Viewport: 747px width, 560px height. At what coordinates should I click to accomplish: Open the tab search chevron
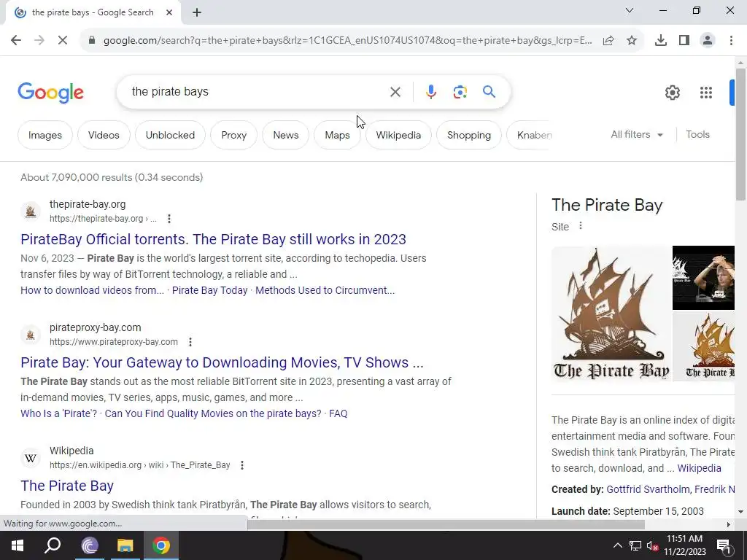click(630, 10)
